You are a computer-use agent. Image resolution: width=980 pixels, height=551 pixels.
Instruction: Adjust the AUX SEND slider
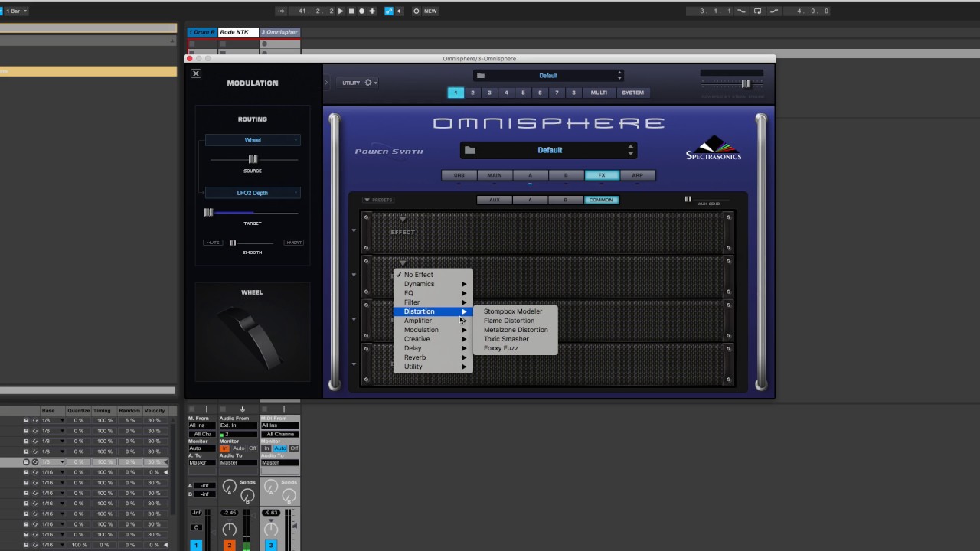688,199
